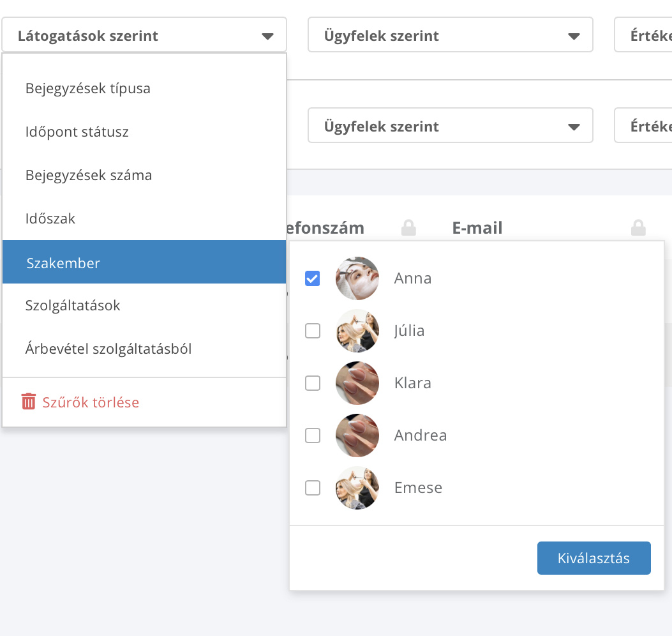This screenshot has width=672, height=636.
Task: Tick the Klara checkbox
Action: (x=313, y=383)
